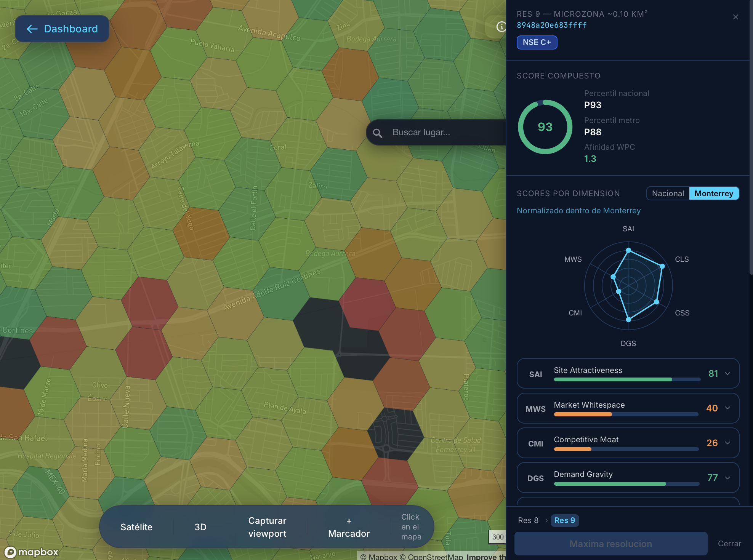The width and height of the screenshot is (753, 560).
Task: Click the plus Marcador button
Action: (x=349, y=527)
